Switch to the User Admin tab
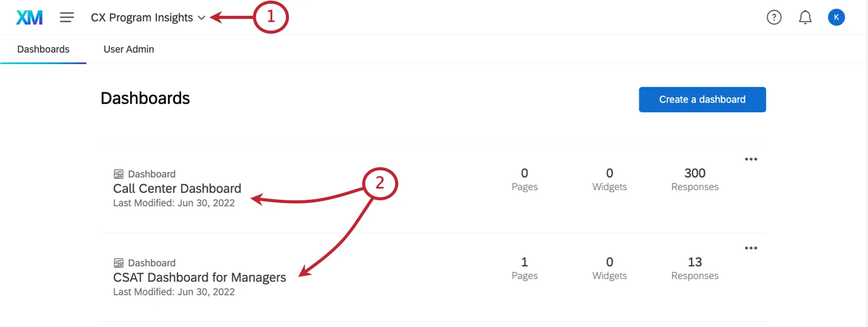Screen dimensions: 868x327 tap(128, 49)
